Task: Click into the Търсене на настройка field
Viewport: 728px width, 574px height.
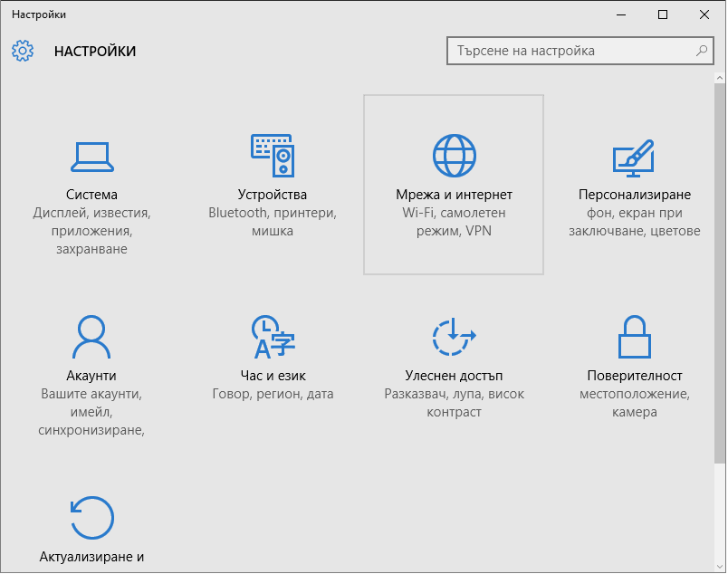Action: [x=580, y=51]
